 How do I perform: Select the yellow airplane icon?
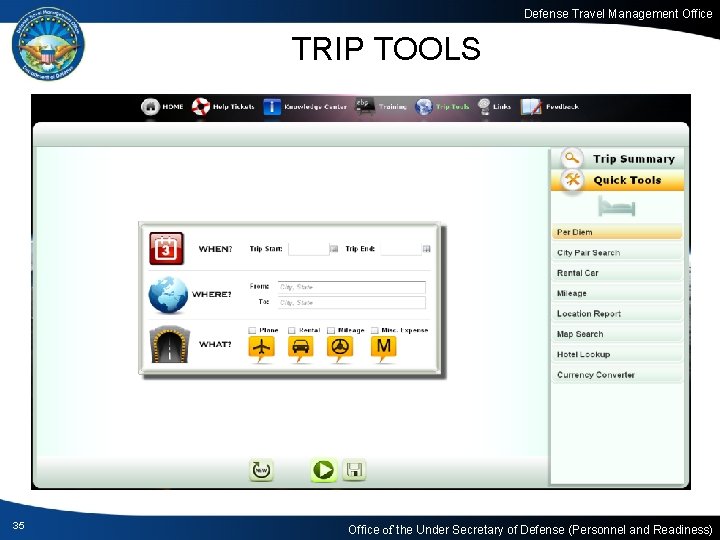coord(261,349)
